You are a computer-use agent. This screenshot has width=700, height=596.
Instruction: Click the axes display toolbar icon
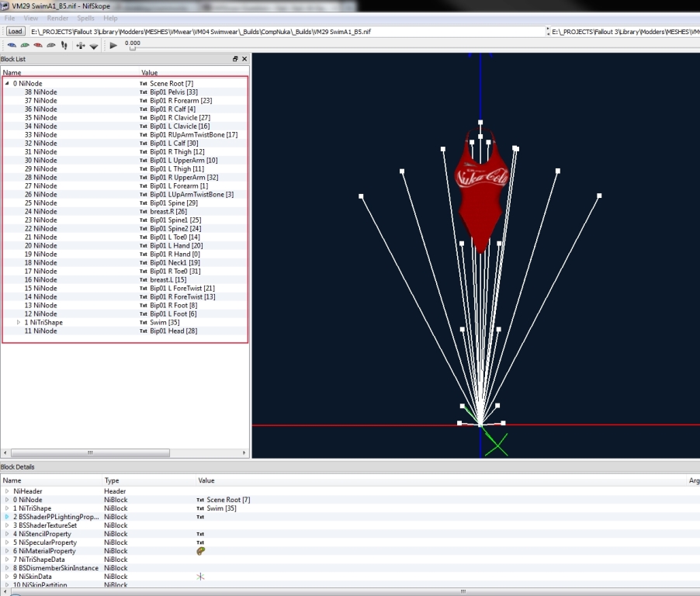[81, 46]
